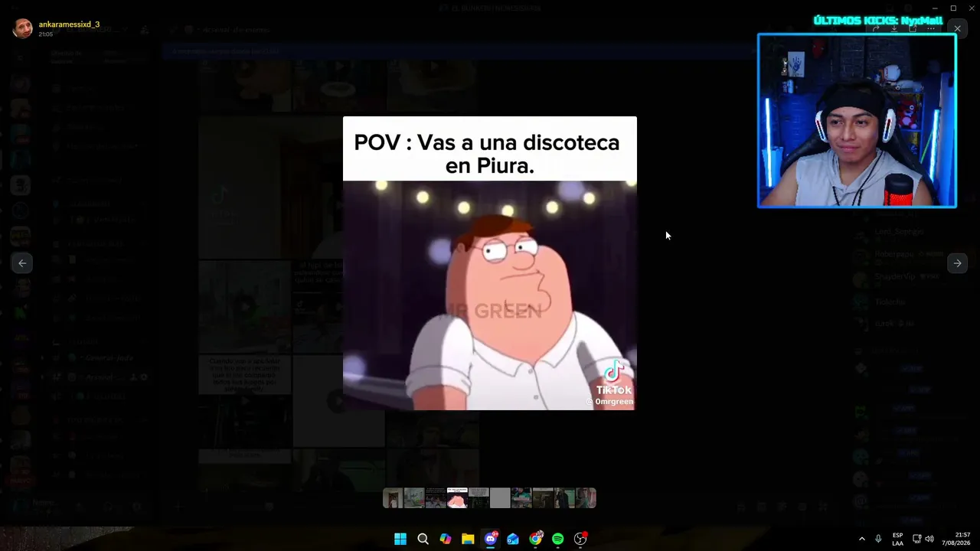
Task: Expand the hidden system tray icons chevron
Action: tap(861, 539)
